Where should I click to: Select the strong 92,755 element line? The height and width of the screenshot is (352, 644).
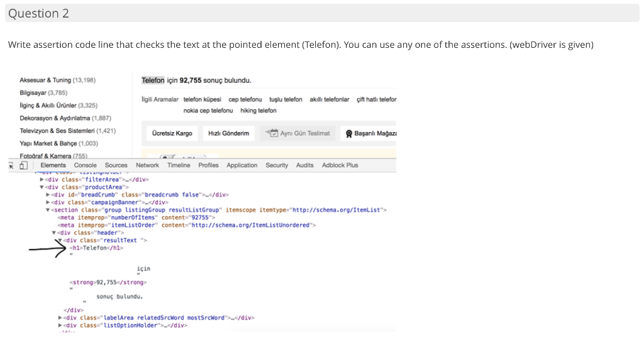[x=108, y=283]
